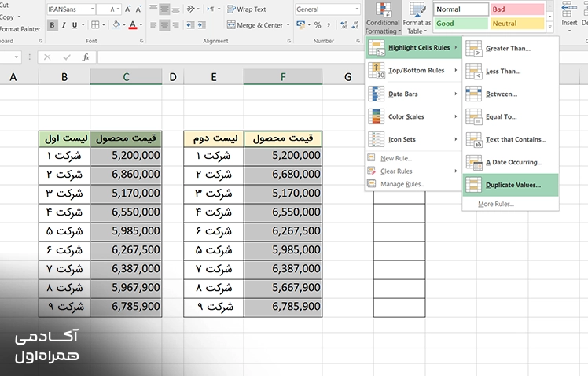Apply the Neutral cell style
588x376 pixels.
coord(517,24)
